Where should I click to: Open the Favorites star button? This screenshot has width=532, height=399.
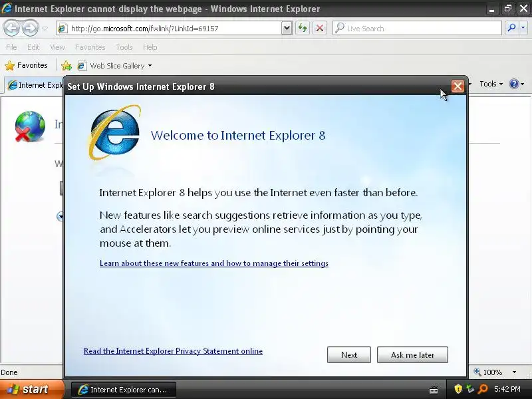(x=26, y=65)
